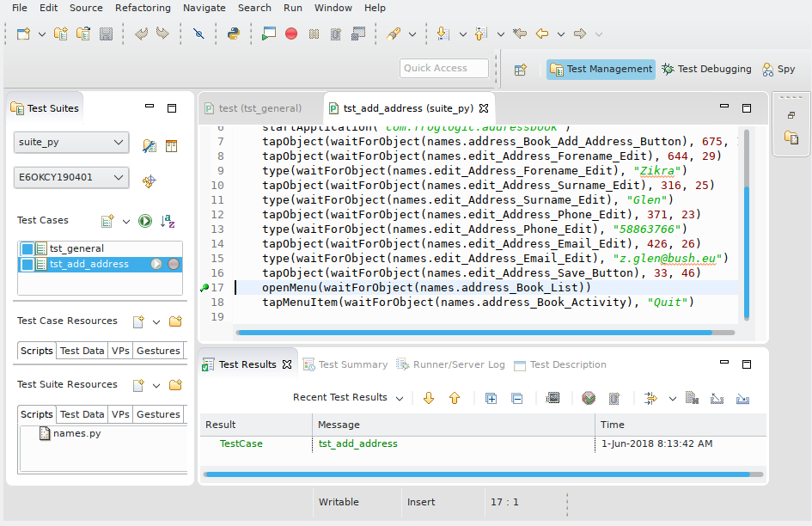Viewport: 812px width, 526px height.
Task: Collapse all entries in Test Results toolbar
Action: [x=516, y=398]
